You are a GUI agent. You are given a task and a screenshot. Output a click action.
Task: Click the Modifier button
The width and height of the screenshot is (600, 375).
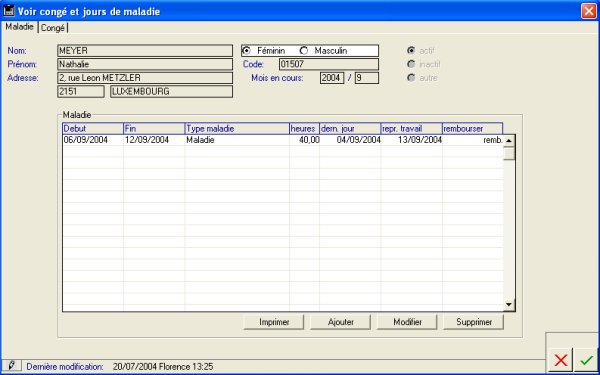407,322
